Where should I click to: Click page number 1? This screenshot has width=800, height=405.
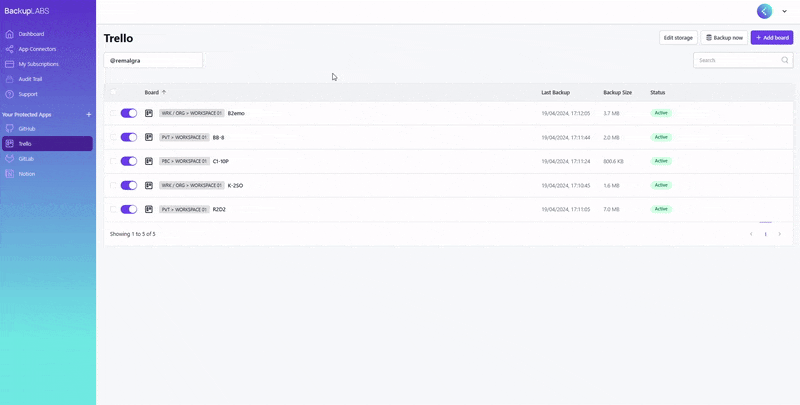point(765,234)
